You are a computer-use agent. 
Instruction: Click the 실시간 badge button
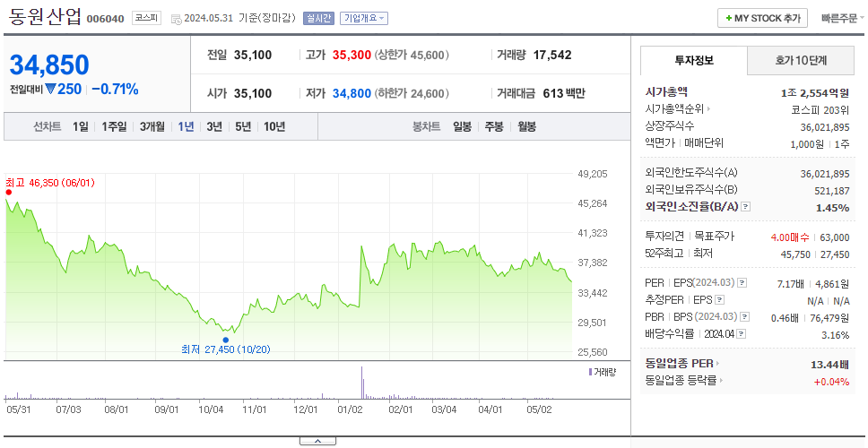coord(318,18)
